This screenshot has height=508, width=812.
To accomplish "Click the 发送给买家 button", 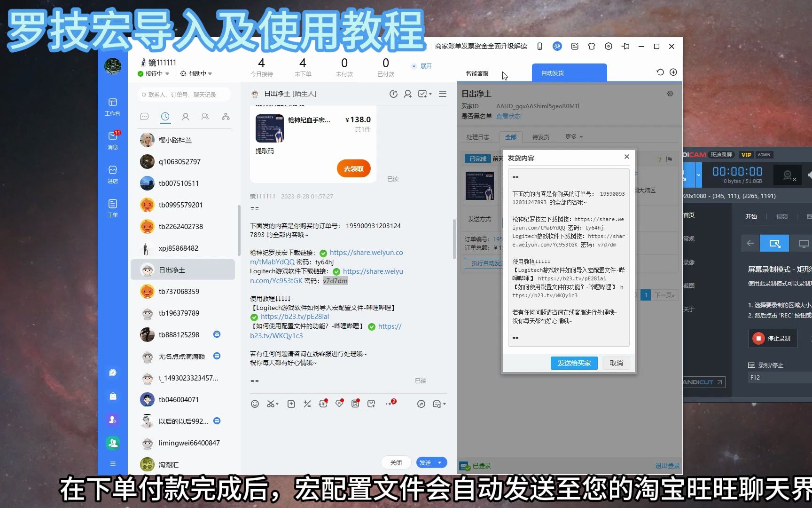I will point(574,363).
